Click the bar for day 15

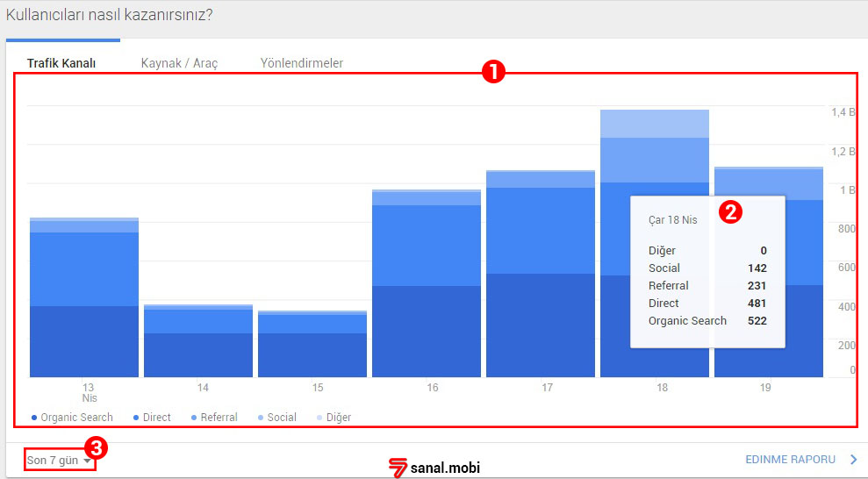(312, 345)
